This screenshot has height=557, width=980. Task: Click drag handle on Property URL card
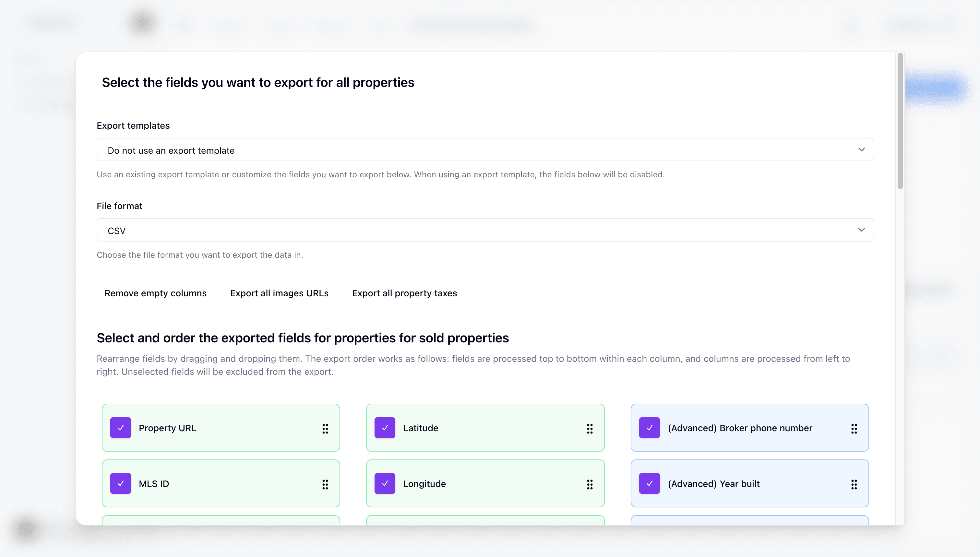tap(325, 429)
